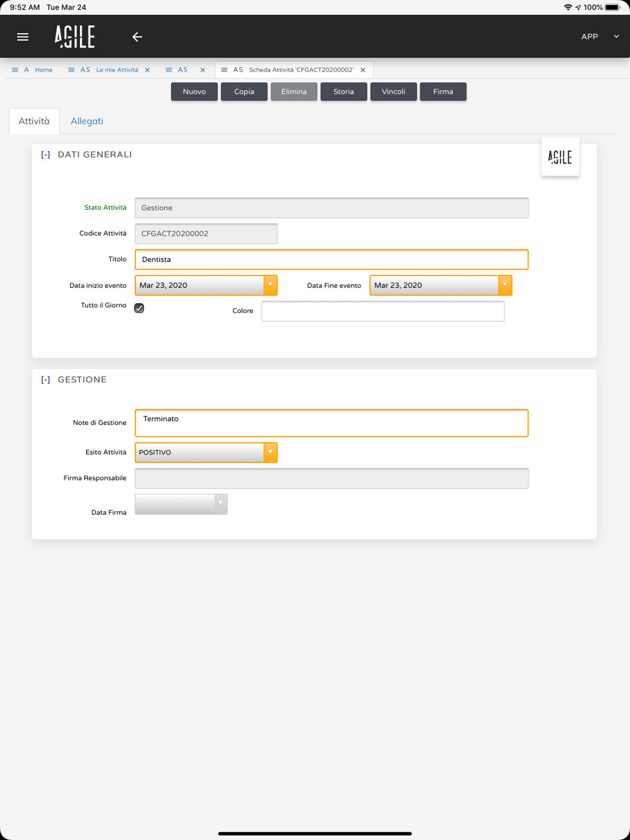
Task: Close the Le mie Attività tab
Action: click(147, 70)
